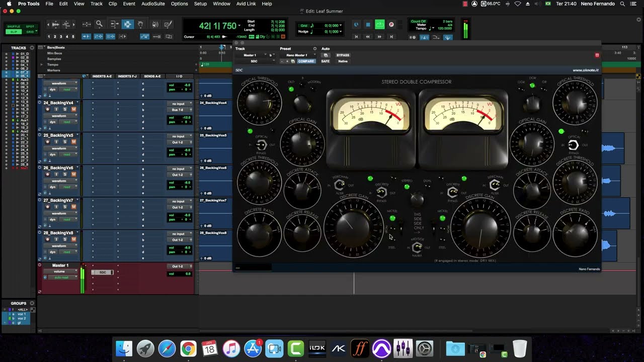This screenshot has width=644, height=362.
Task: Click Return to Zero transport button
Action: point(356,37)
